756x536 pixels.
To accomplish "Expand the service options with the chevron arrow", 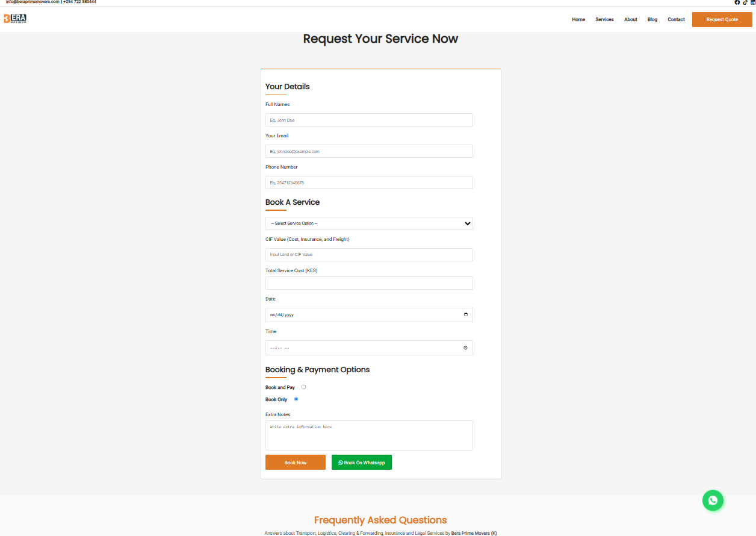I will coord(467,223).
